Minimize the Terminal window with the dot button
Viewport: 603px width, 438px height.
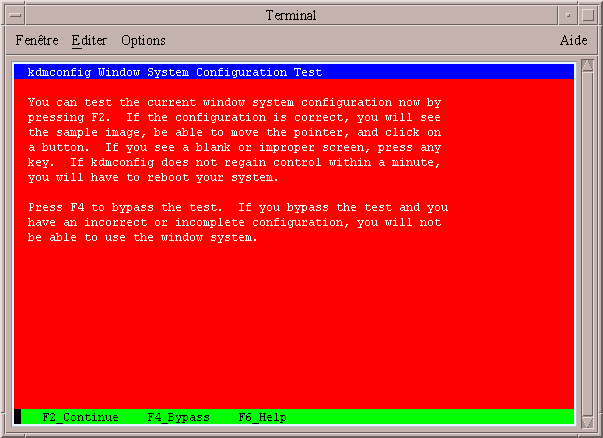point(568,15)
